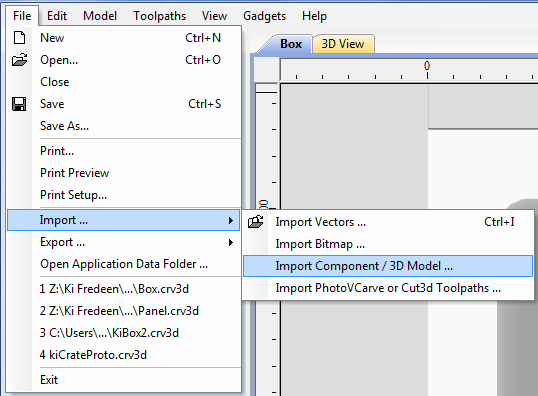Screen dimensions: 538x396
Task: Click the New document page icon
Action: 19,38
